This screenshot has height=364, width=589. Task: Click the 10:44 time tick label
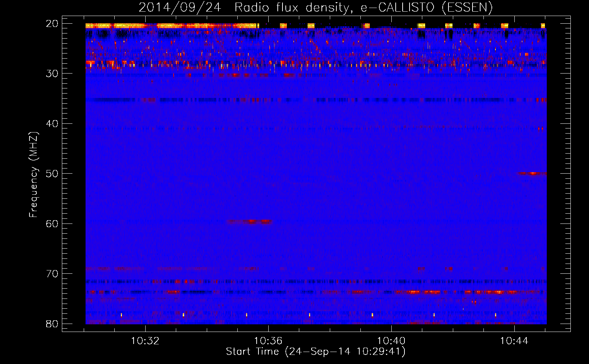point(514,341)
